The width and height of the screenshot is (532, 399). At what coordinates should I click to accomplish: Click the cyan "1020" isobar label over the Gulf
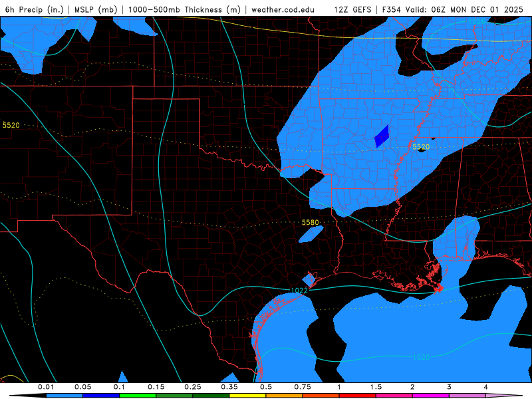click(421, 357)
